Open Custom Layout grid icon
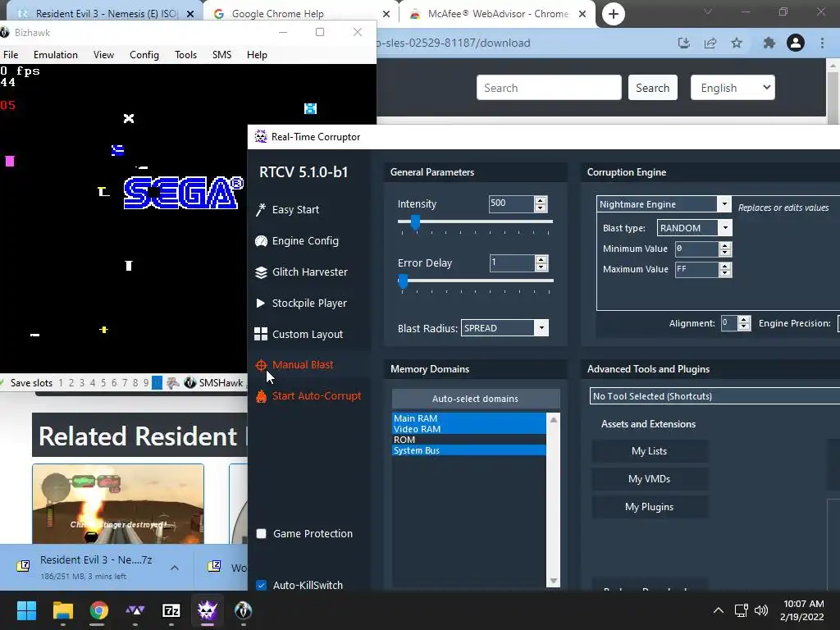This screenshot has height=630, width=840. point(261,335)
